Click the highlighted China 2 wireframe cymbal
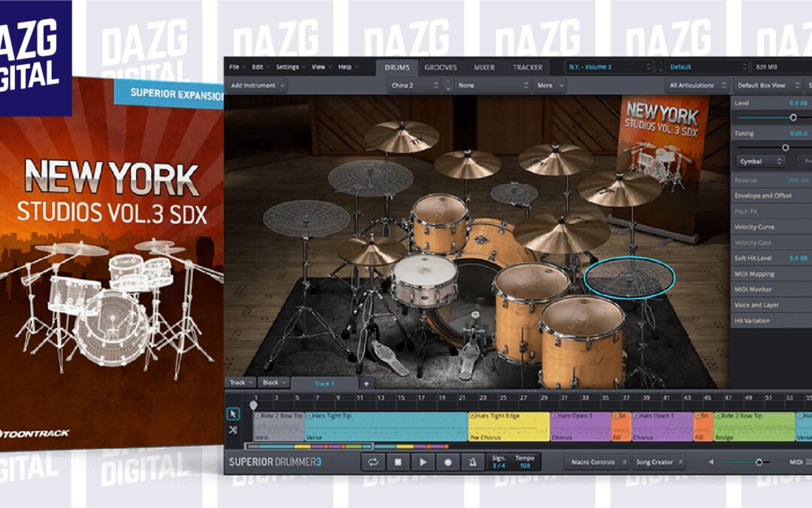812x508 pixels. 629,277
